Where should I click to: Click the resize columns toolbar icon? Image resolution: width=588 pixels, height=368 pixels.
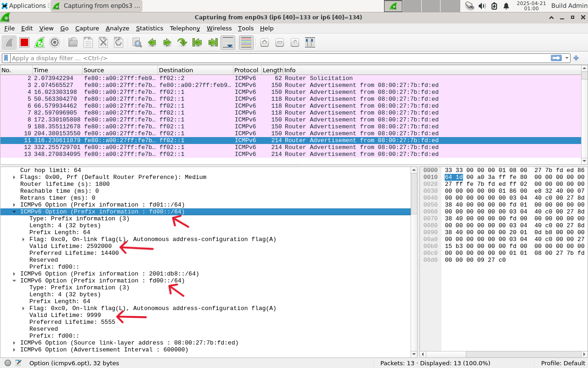[x=310, y=42]
